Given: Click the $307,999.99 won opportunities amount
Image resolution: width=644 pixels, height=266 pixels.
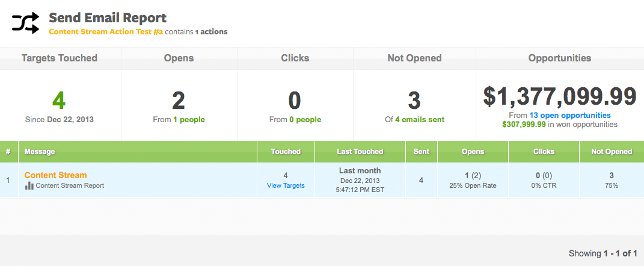Looking at the screenshot, I should coord(524,124).
